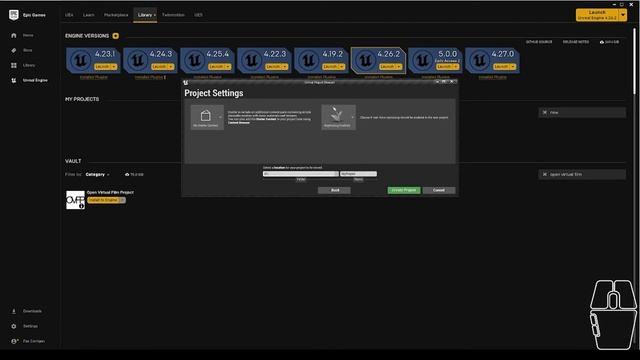Open the No Starter Content option dropdown

point(220,117)
